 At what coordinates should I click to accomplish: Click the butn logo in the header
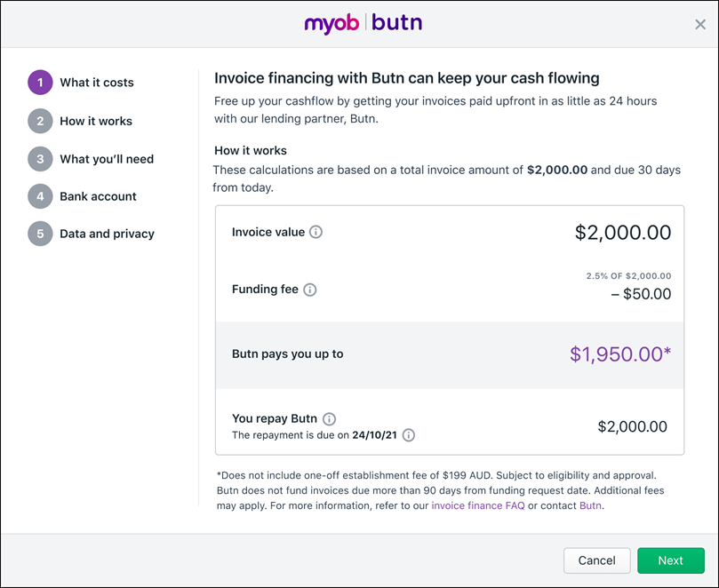click(x=395, y=23)
